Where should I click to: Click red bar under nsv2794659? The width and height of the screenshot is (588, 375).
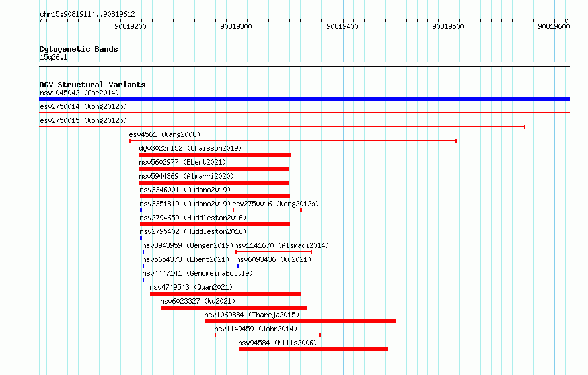click(x=215, y=224)
